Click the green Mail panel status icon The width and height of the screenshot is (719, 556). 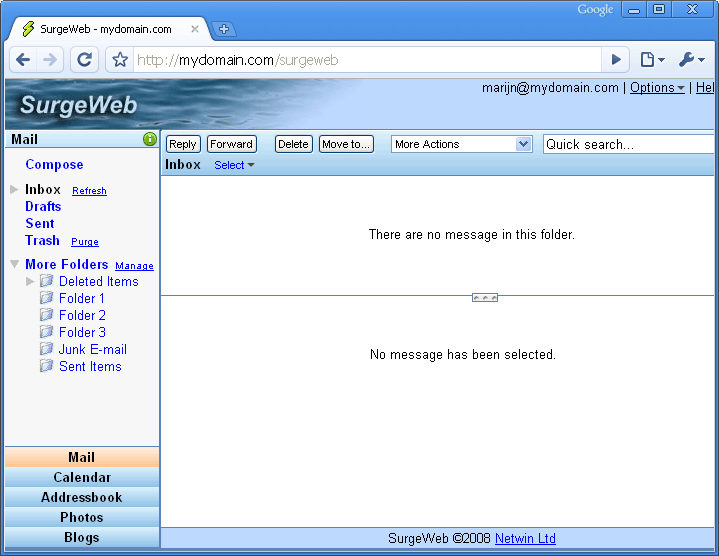click(150, 139)
